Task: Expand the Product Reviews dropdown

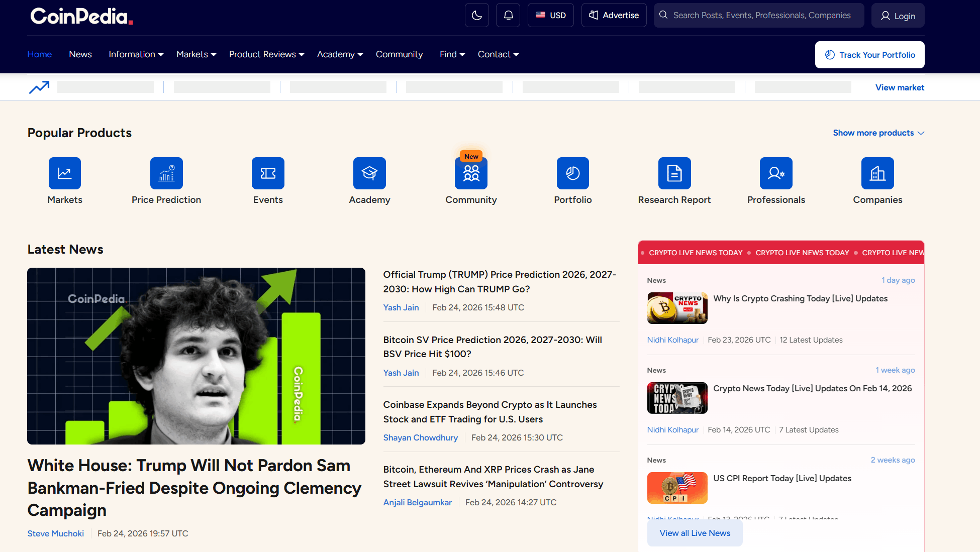Action: [266, 54]
